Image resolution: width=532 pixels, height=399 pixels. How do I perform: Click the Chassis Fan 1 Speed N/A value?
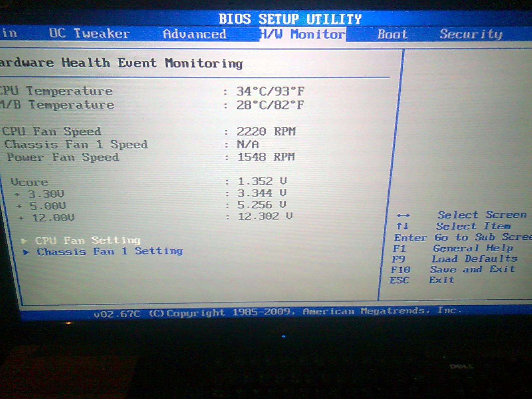tap(248, 144)
